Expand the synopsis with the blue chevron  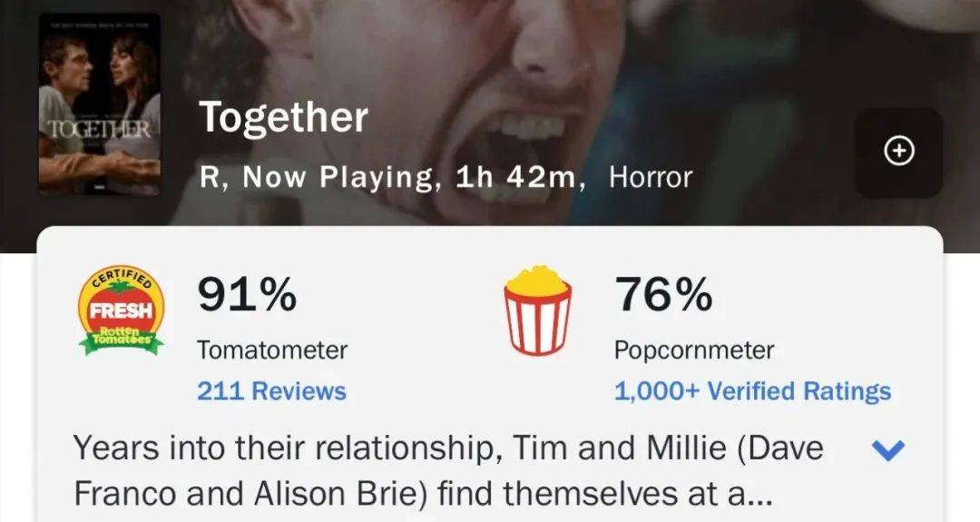coord(887,449)
